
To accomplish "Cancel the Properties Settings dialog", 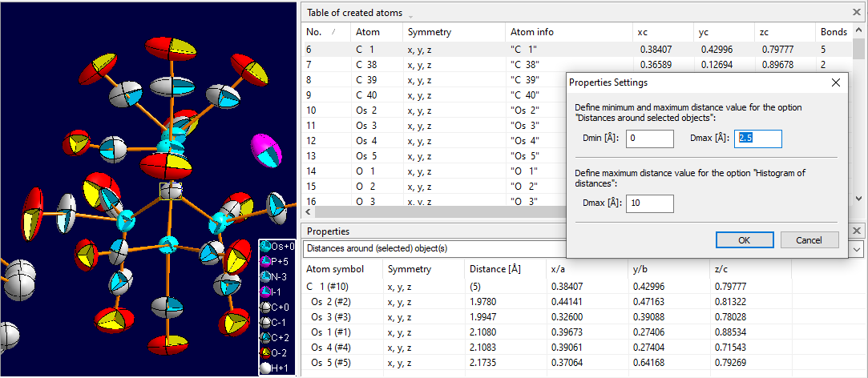I will pos(808,240).
